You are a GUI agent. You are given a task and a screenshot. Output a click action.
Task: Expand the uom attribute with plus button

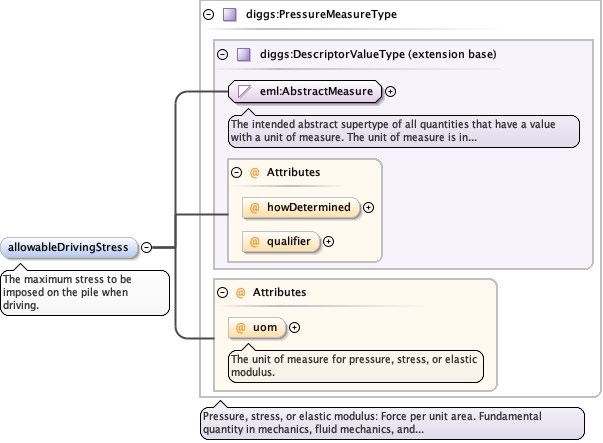tap(295, 328)
